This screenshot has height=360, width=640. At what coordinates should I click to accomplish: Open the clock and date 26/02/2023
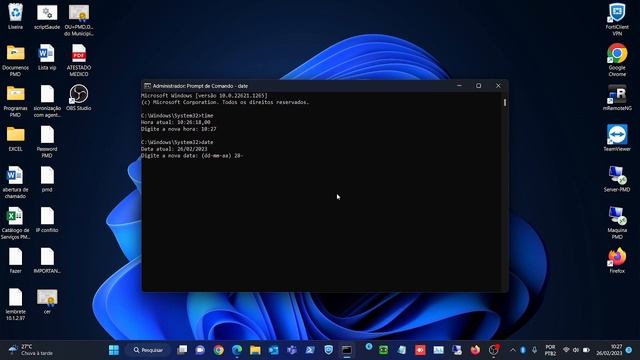click(609, 350)
